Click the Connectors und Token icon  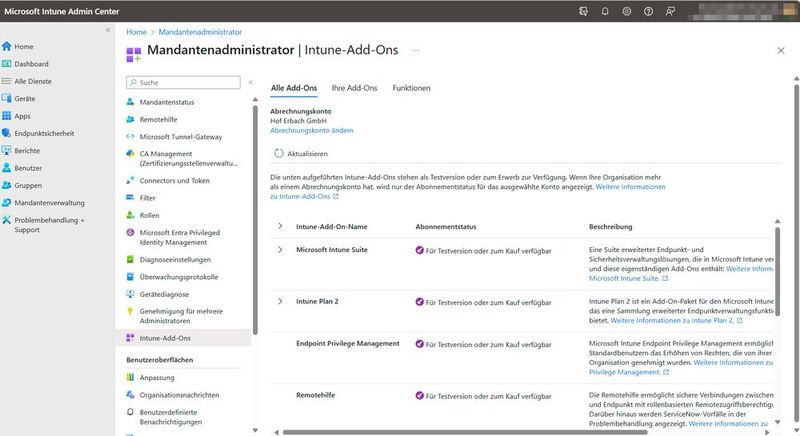(130, 181)
